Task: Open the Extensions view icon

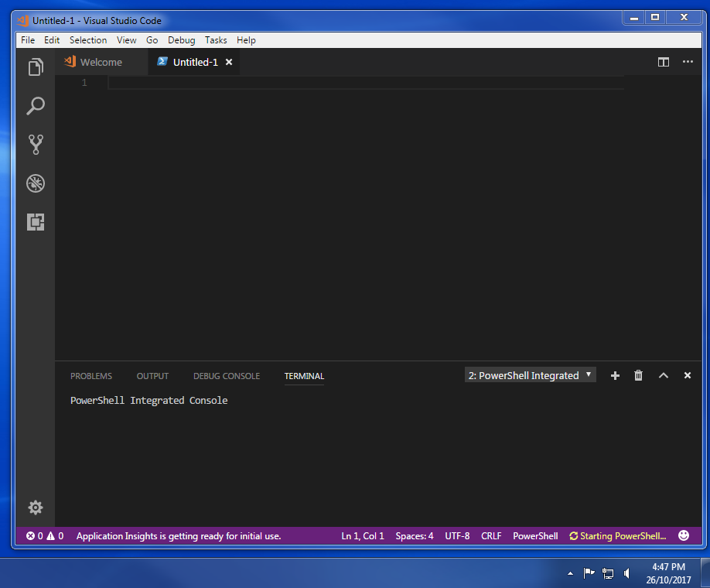Action: pos(35,222)
